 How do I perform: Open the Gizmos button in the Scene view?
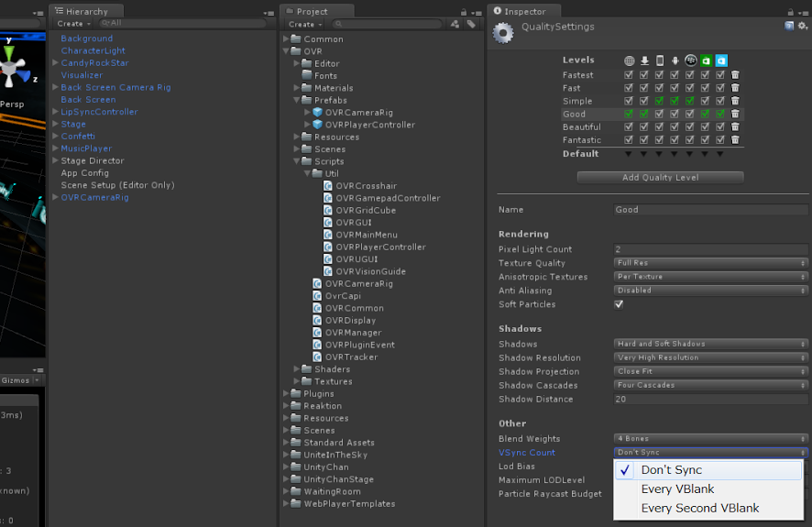pos(19,380)
